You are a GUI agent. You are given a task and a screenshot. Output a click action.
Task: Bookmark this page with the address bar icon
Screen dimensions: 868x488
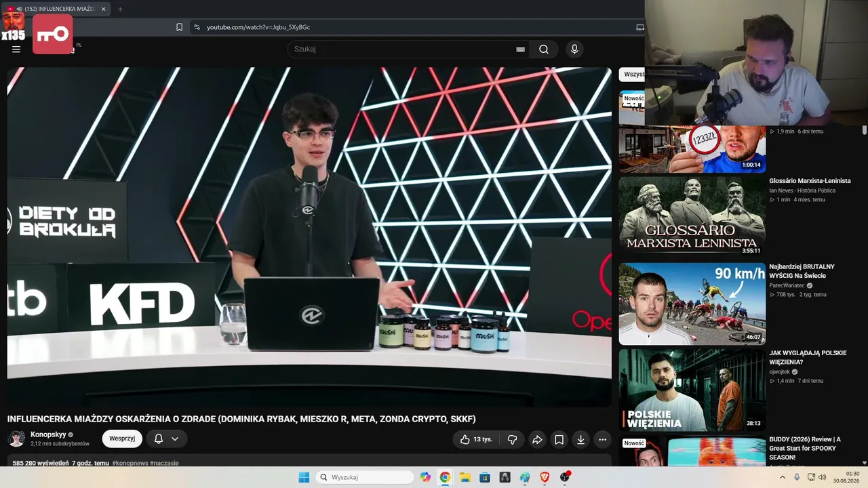[x=180, y=27]
